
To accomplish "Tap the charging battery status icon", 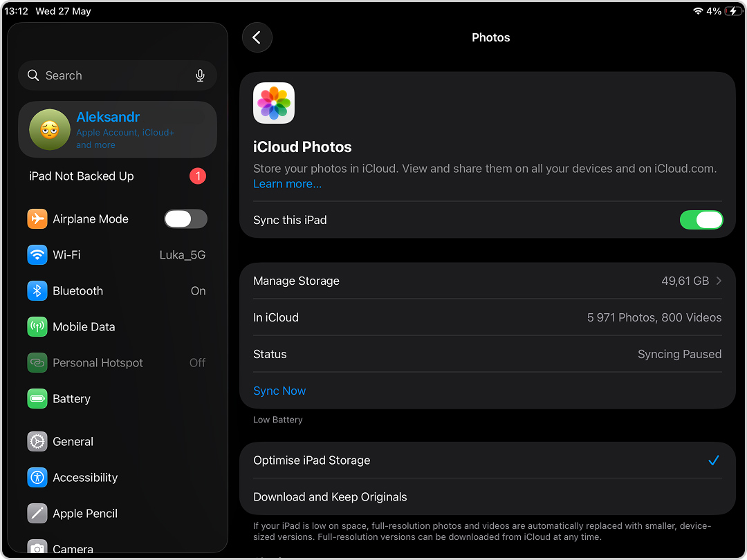I will coord(732,11).
